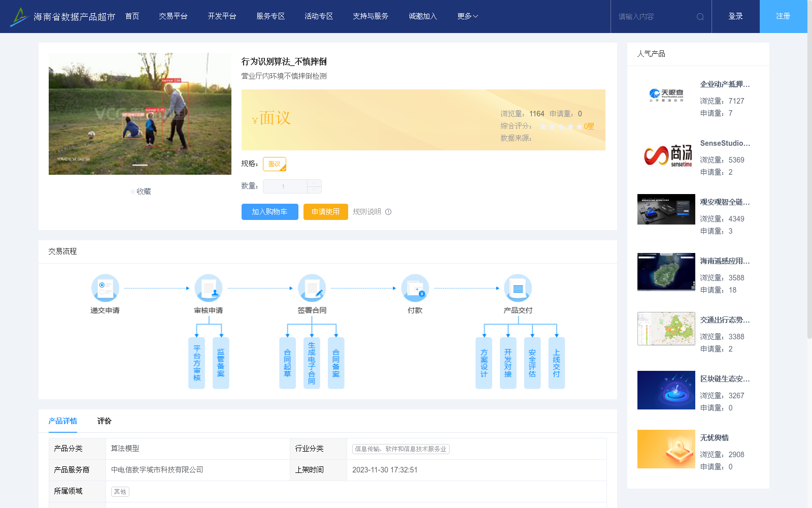Click the 信息传输、软件和信息技术服务业 tag
The width and height of the screenshot is (812, 508).
point(401,449)
